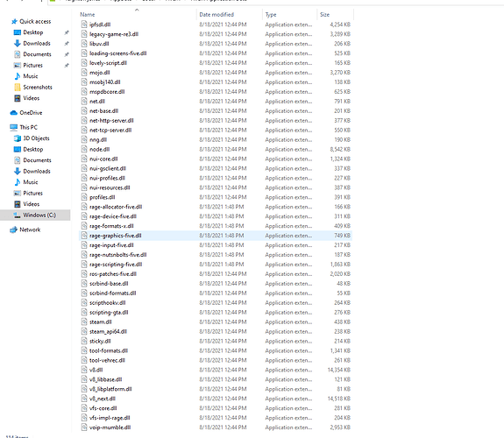Open pinned Pictures folder under Quick access
Image resolution: width=504 pixels, height=438 pixels.
point(32,65)
